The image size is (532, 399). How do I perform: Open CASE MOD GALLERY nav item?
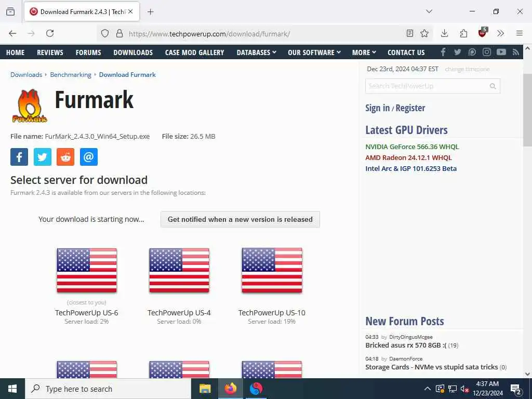[x=194, y=52]
